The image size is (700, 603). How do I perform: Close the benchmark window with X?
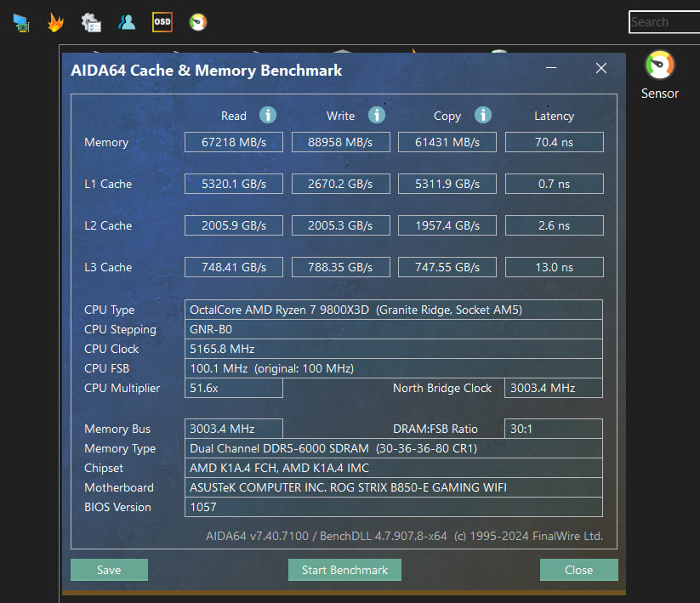point(600,68)
